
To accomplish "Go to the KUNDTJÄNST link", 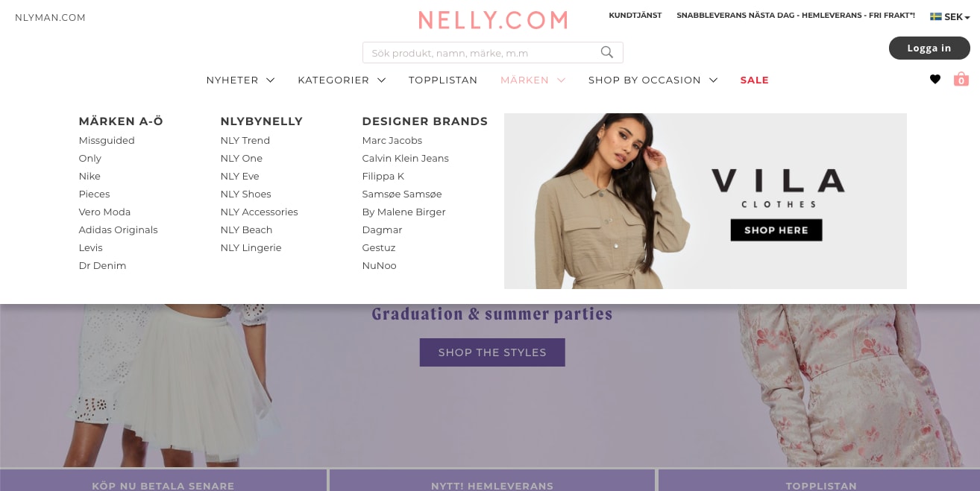I will tap(635, 16).
